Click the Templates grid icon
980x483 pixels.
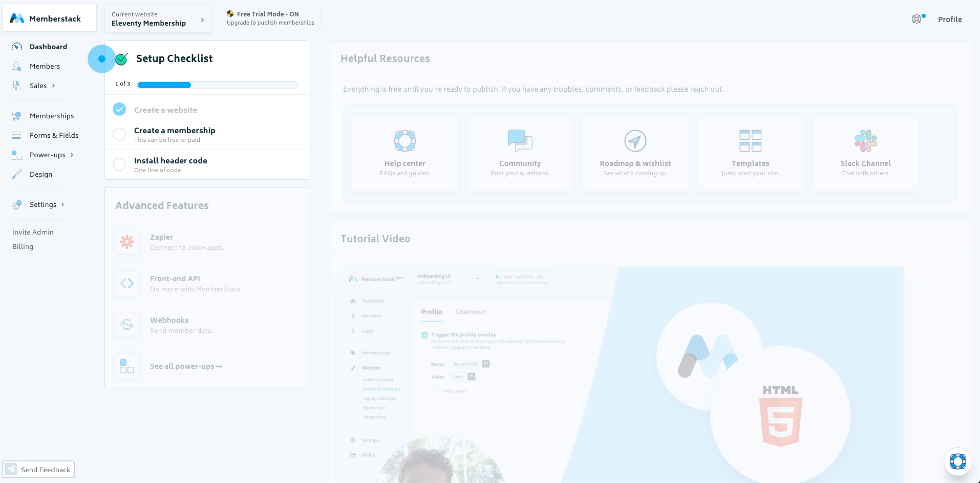(751, 140)
